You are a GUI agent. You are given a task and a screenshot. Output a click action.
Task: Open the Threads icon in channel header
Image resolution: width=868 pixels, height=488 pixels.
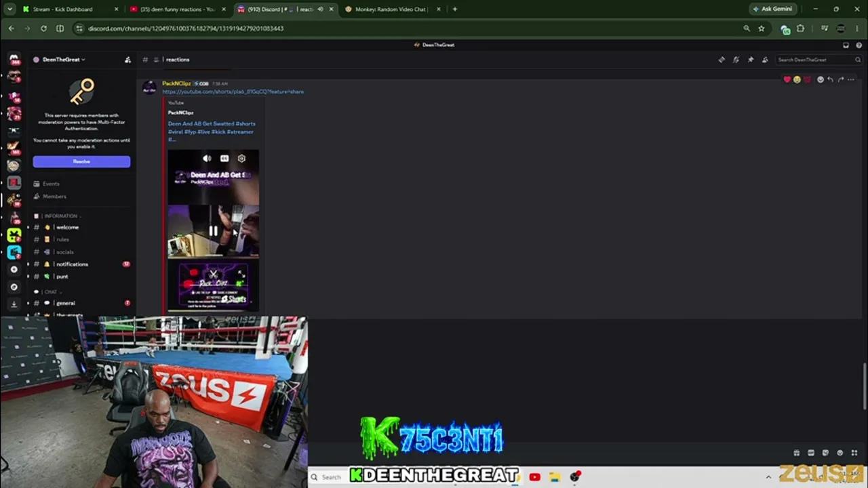click(722, 60)
